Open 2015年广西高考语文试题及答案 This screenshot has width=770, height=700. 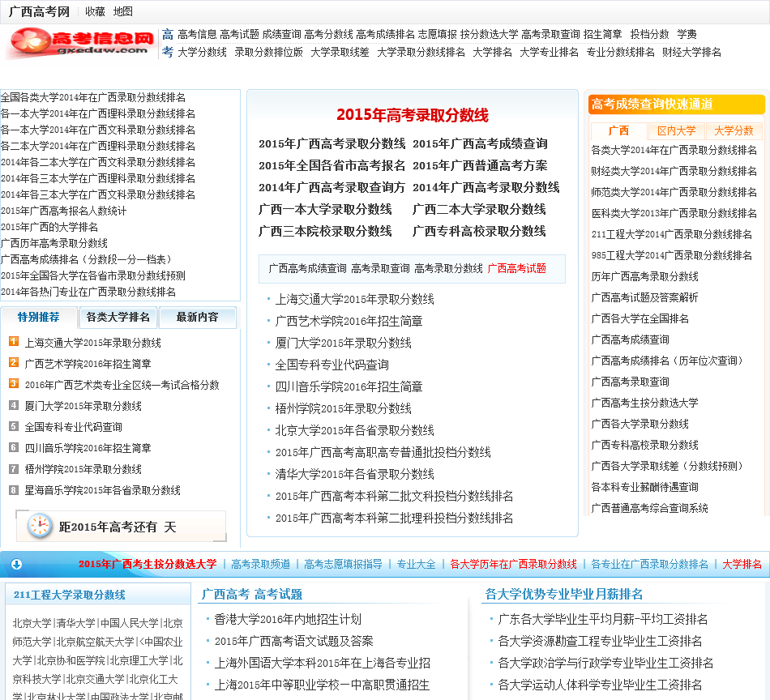[293, 641]
